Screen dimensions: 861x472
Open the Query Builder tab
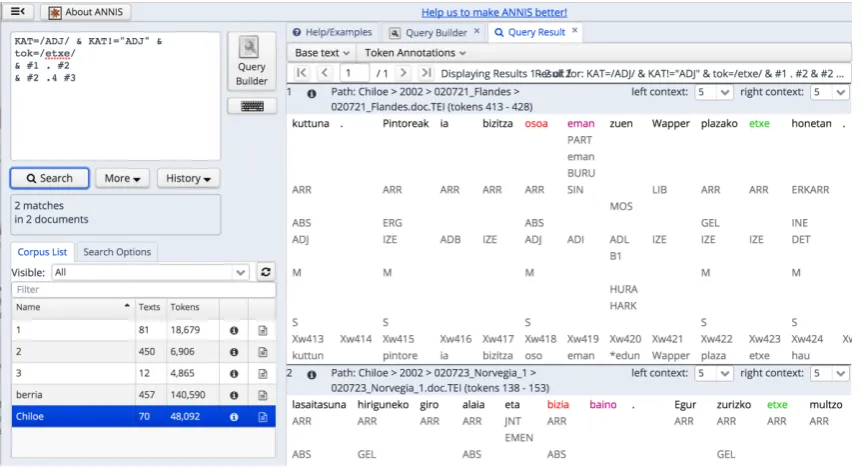tap(435, 32)
